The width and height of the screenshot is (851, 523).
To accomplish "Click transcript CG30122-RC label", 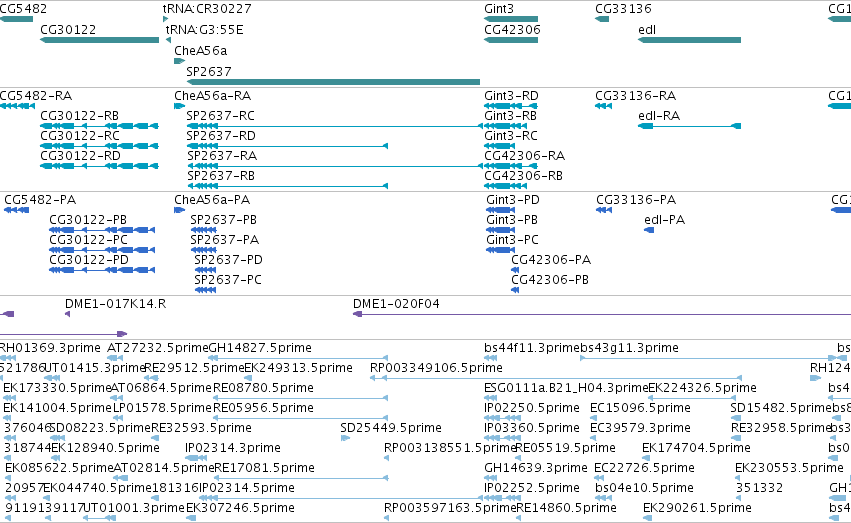I will [80, 136].
